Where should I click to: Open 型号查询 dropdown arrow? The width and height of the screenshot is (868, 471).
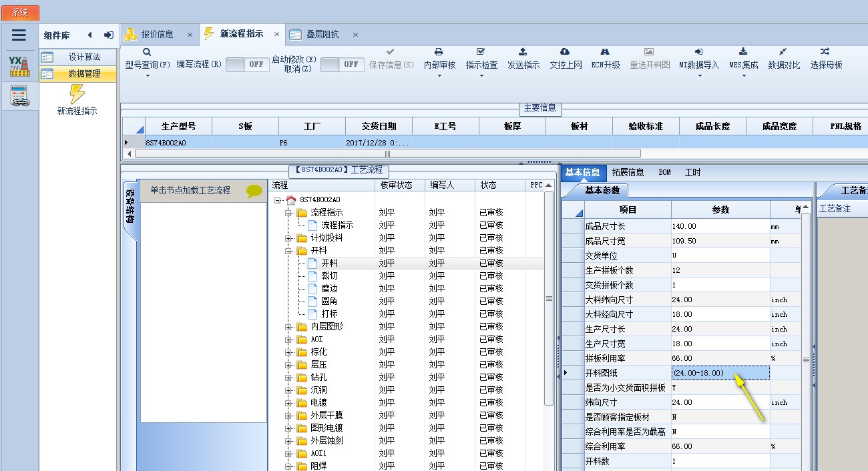pyautogui.click(x=147, y=75)
